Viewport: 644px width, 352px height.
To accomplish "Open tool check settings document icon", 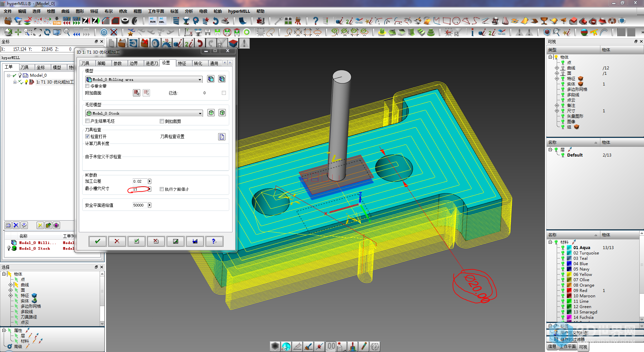I will click(222, 137).
